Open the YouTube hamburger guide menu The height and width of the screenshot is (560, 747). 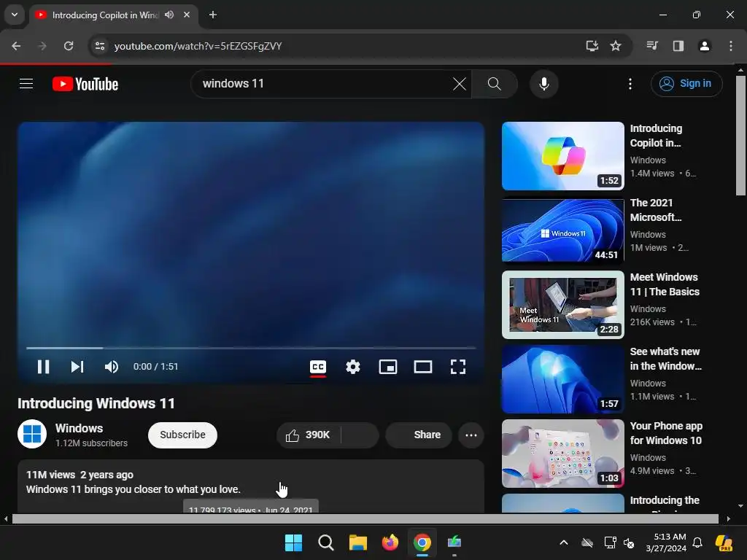[x=26, y=84]
